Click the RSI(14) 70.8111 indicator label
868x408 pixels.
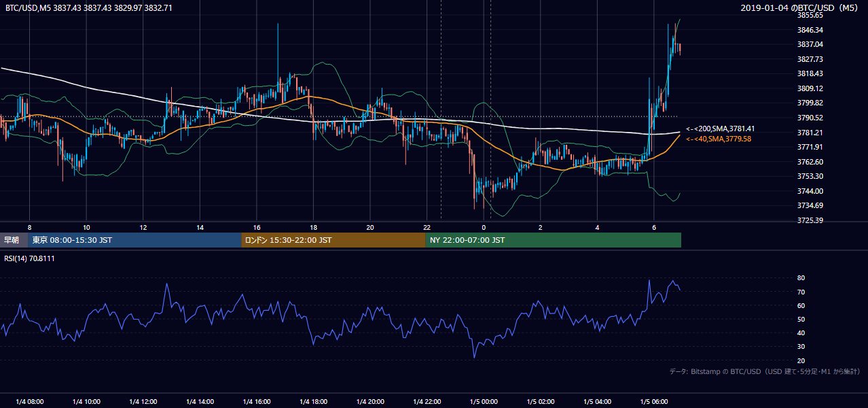(x=30, y=258)
